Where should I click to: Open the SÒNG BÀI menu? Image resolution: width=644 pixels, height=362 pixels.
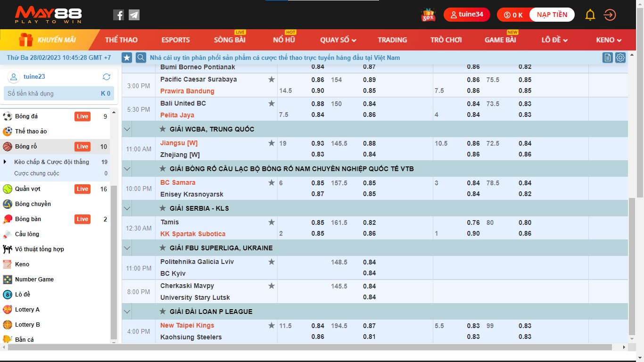tap(230, 40)
